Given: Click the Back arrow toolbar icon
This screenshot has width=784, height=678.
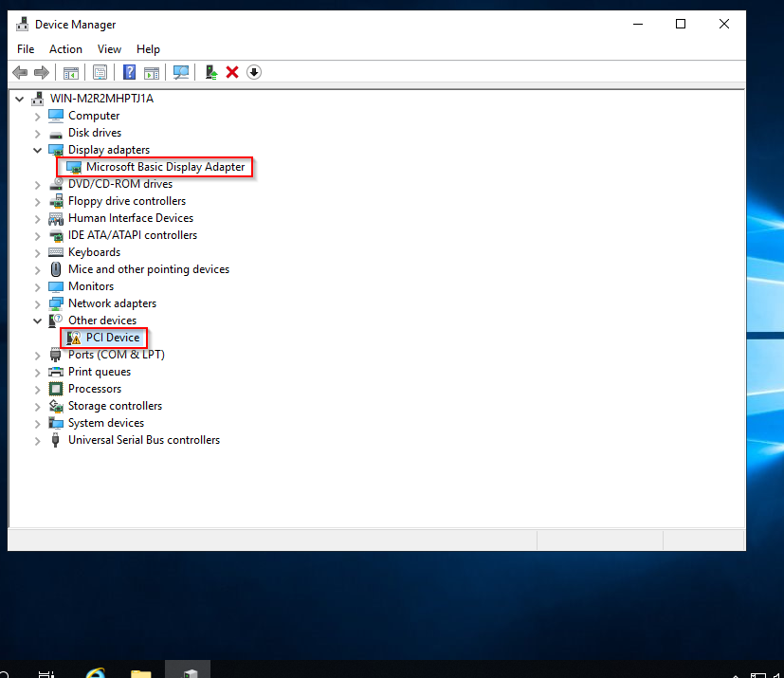Looking at the screenshot, I should (20, 72).
